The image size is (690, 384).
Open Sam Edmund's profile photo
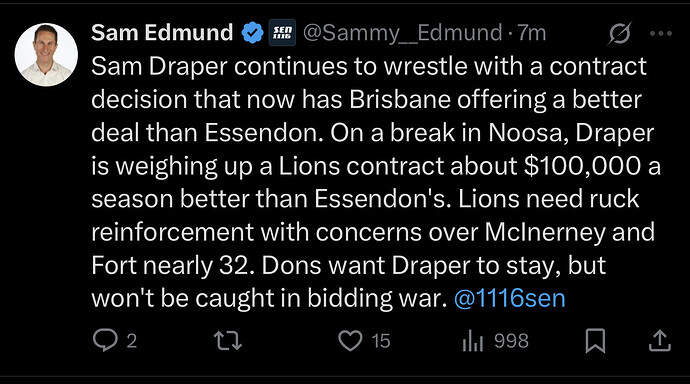tap(46, 55)
